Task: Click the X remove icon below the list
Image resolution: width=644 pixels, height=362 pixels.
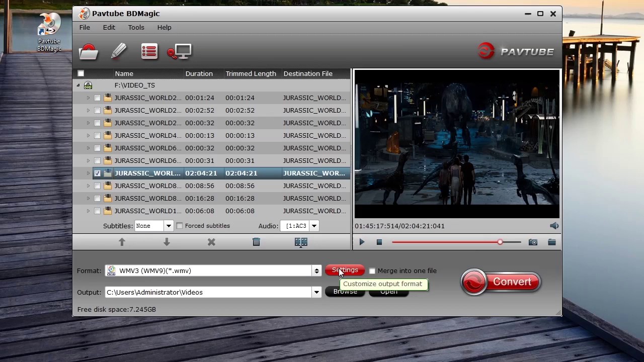Action: coord(211,242)
